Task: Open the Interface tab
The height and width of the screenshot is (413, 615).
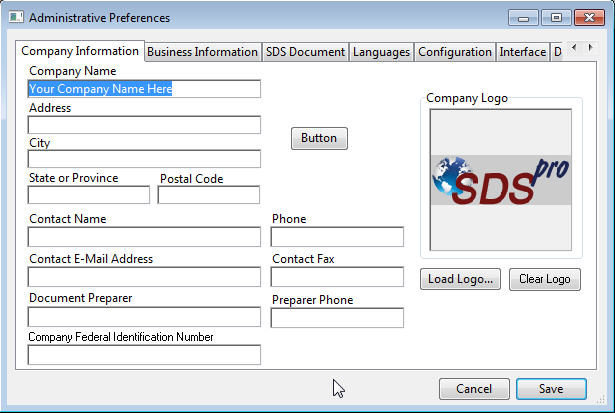Action: point(522,52)
